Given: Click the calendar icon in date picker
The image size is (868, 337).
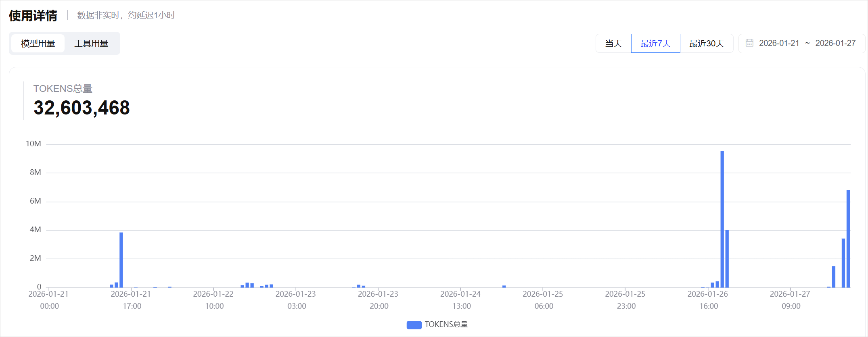Looking at the screenshot, I should [x=749, y=43].
